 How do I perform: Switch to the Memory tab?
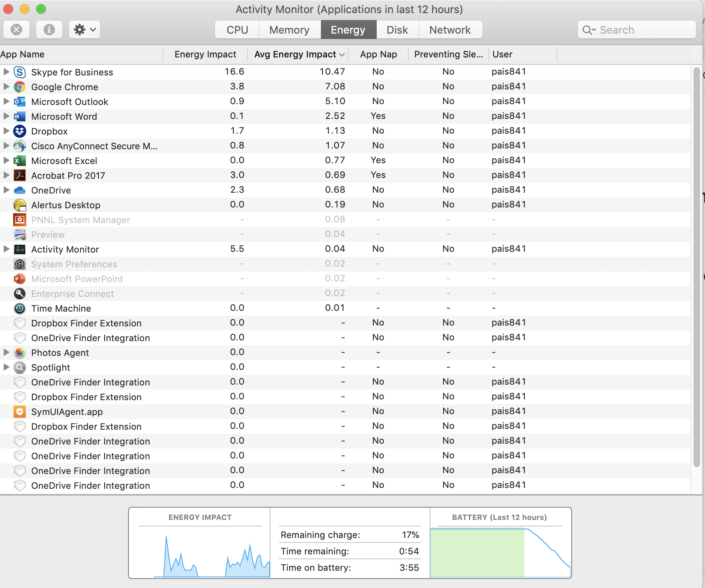tap(289, 30)
